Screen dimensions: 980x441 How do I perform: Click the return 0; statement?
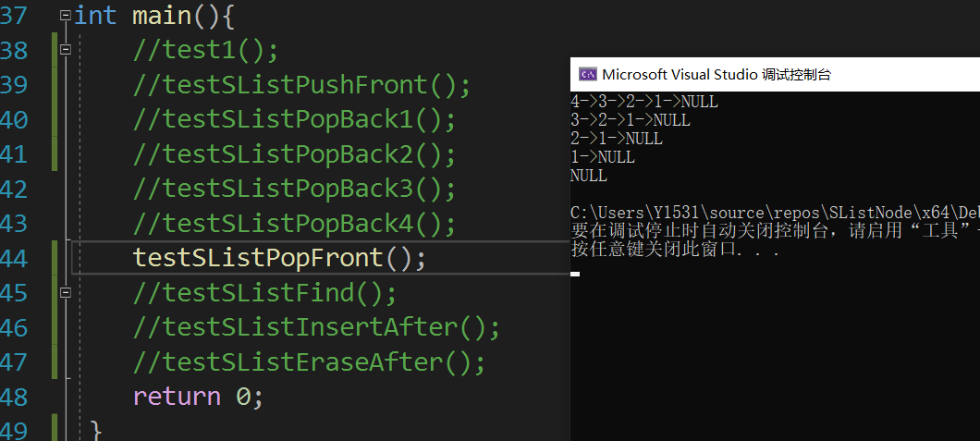[198, 397]
